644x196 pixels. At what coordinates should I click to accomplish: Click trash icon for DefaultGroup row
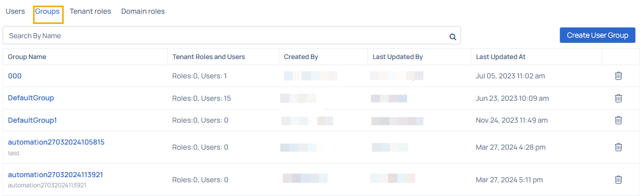(x=619, y=98)
